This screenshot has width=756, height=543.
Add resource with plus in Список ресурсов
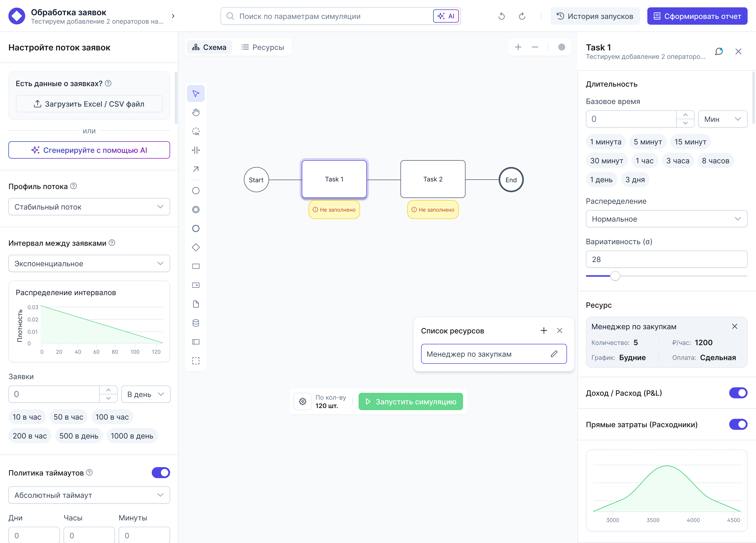(544, 331)
